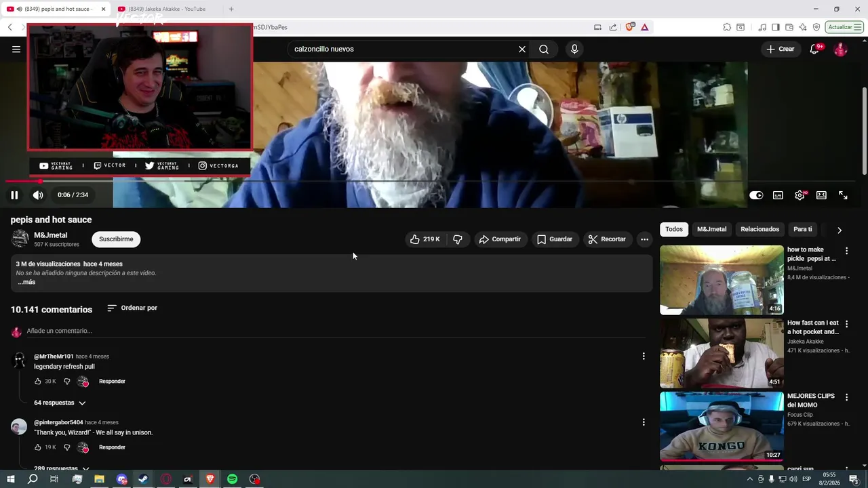The width and height of the screenshot is (868, 488).
Task: Open options for hot pocket video
Action: pos(846,324)
